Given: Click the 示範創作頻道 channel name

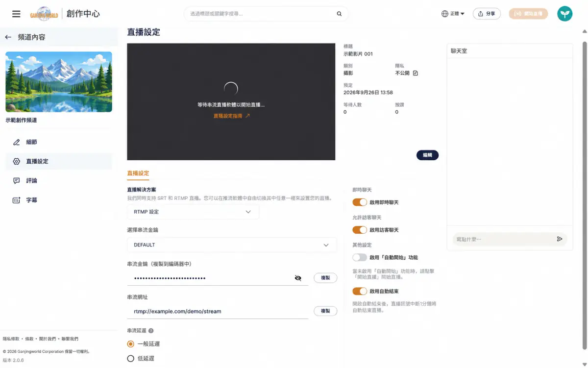Looking at the screenshot, I should pyautogui.click(x=21, y=120).
